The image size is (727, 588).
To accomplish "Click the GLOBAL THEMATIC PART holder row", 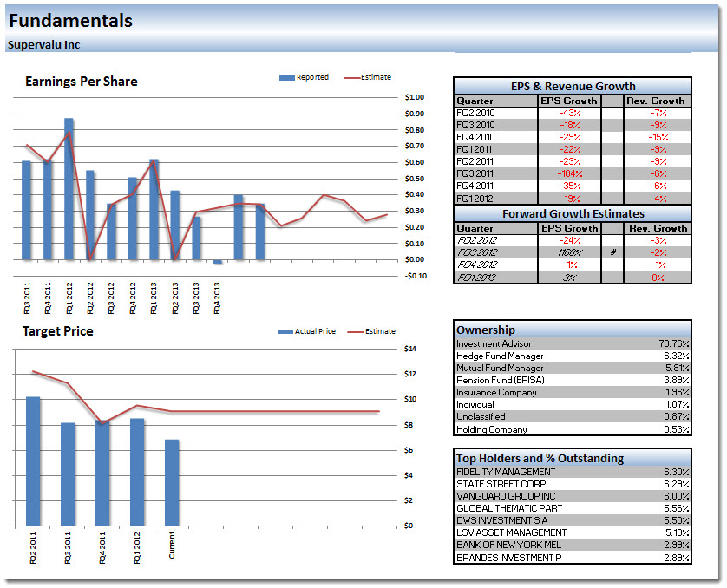I will coord(573,509).
